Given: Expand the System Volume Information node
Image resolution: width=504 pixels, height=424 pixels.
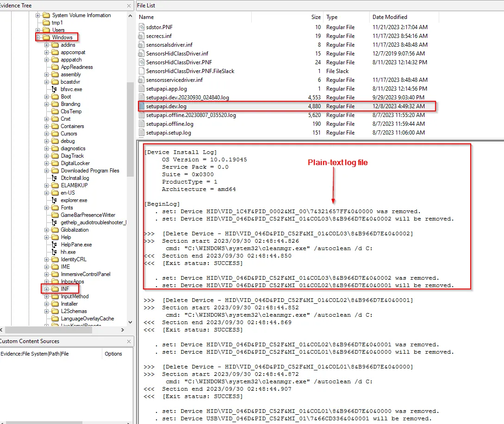Looking at the screenshot, I should 38,15.
